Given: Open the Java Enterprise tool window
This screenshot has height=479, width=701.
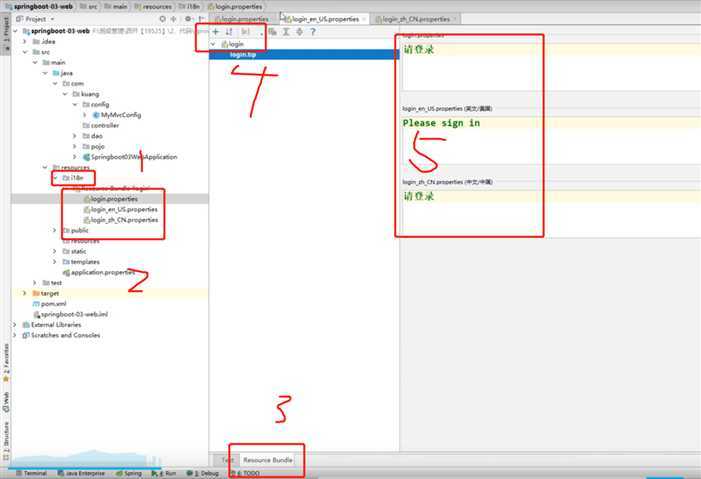Looking at the screenshot, I should [x=81, y=473].
